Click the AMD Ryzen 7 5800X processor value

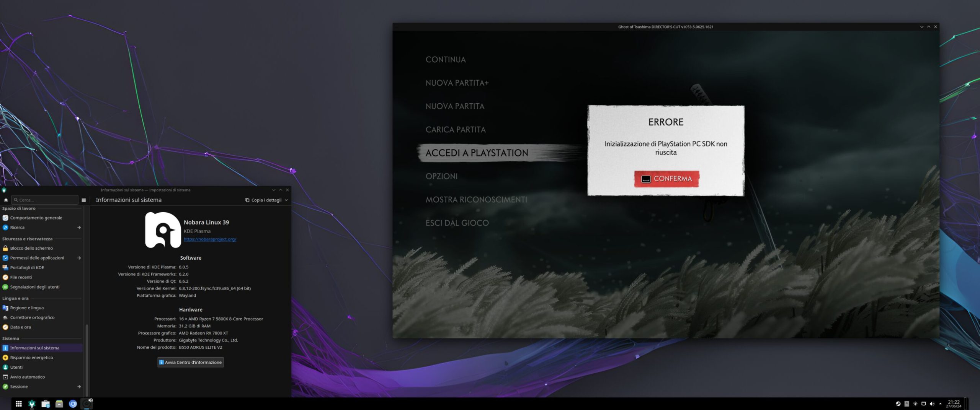point(221,319)
